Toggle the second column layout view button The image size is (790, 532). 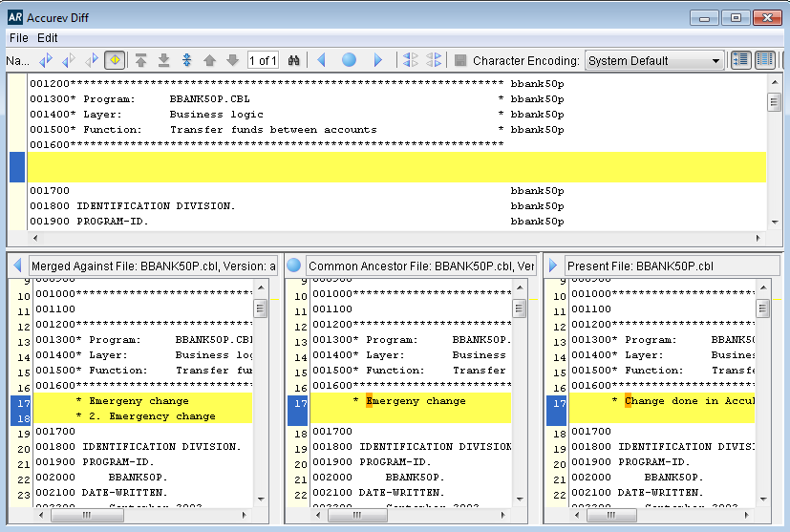764,60
